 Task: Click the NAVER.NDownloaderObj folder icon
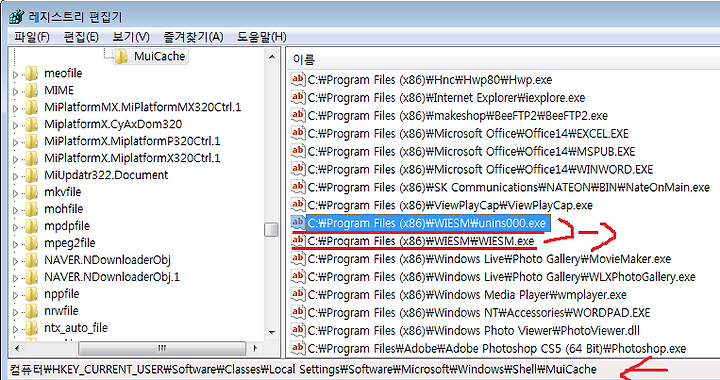coord(31,260)
